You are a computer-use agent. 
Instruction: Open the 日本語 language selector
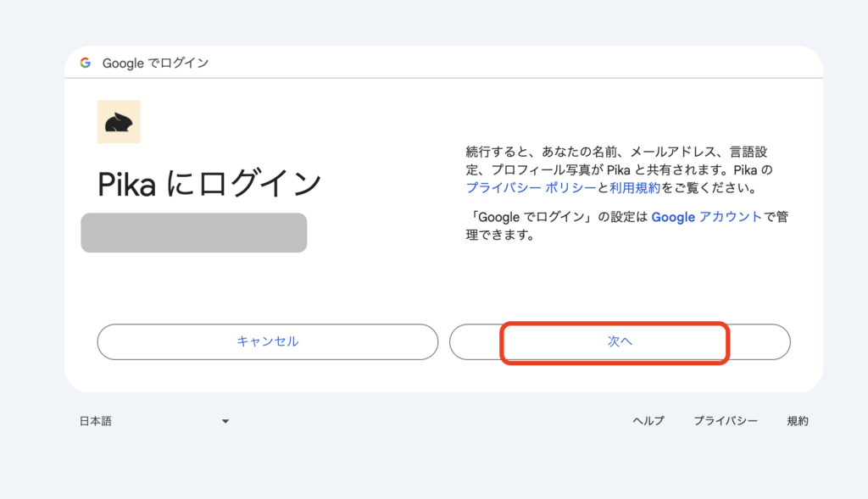coord(96,421)
